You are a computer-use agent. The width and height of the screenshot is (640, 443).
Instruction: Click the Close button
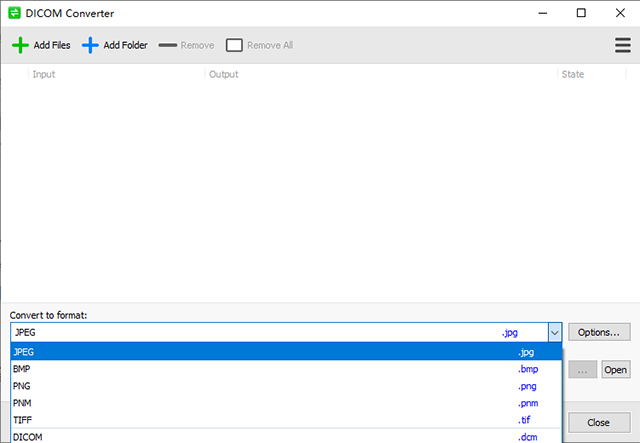click(599, 423)
